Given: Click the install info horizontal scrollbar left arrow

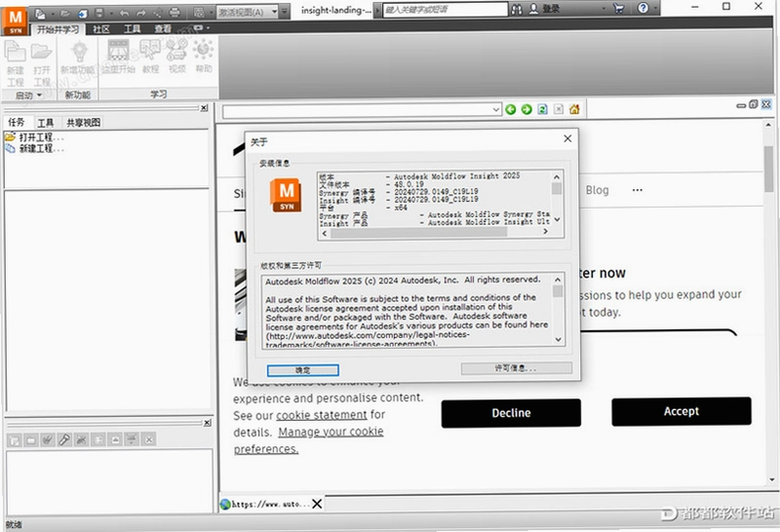Looking at the screenshot, I should pyautogui.click(x=325, y=233).
